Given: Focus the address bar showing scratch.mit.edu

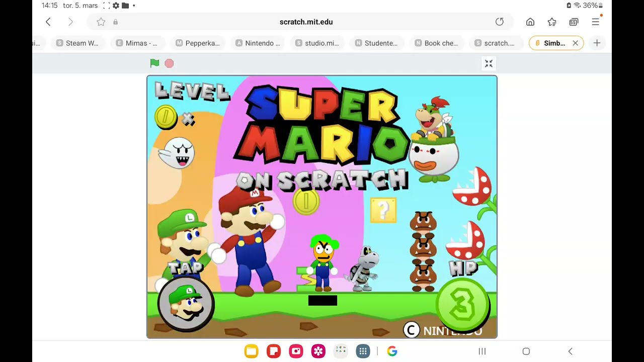Looking at the screenshot, I should click(x=306, y=22).
